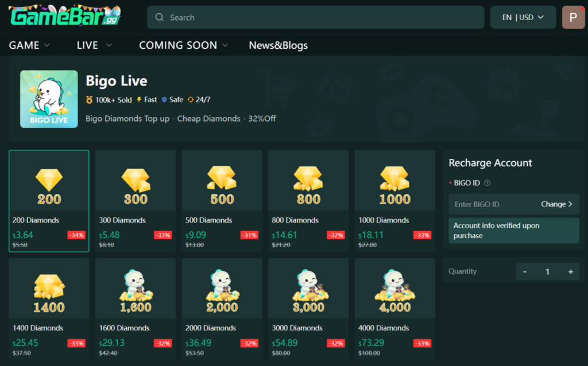Increase quantity with the plus button
Viewport: 588px width, 366px height.
[x=571, y=271]
